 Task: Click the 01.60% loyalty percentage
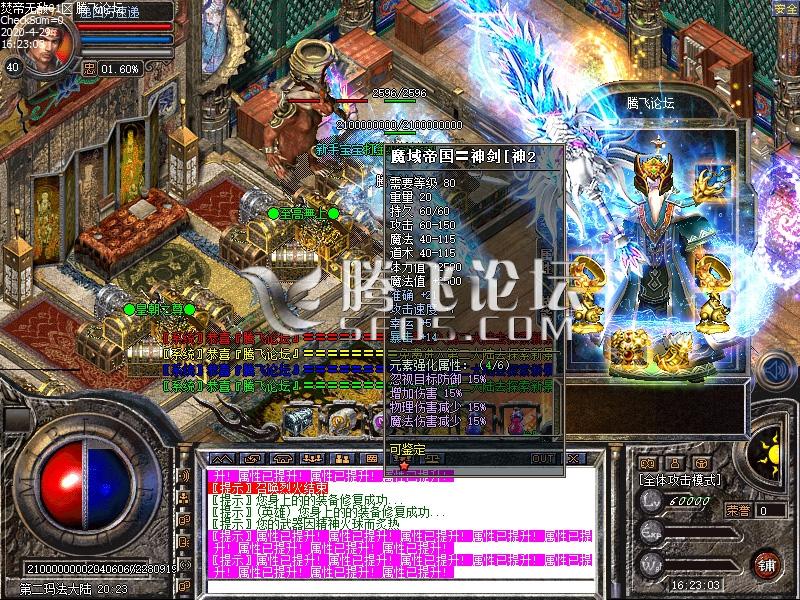click(x=119, y=69)
